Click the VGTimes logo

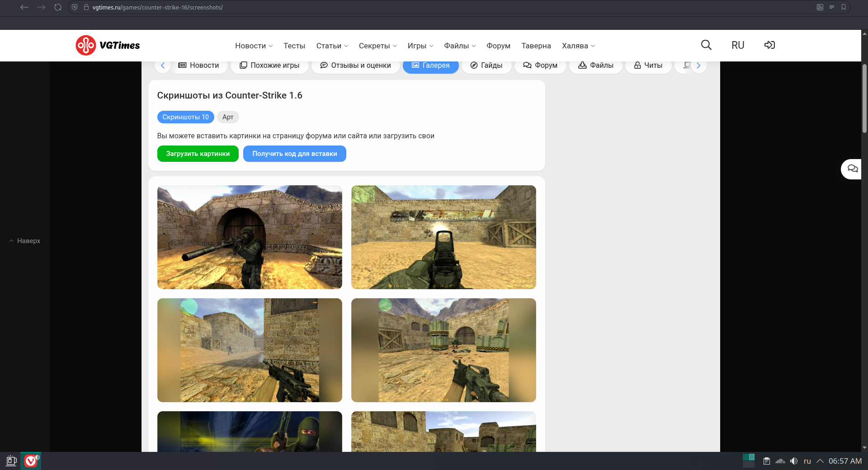[108, 45]
